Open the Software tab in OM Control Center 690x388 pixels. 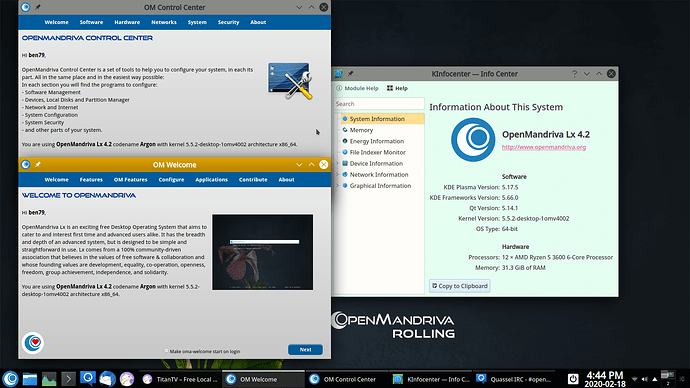point(91,22)
